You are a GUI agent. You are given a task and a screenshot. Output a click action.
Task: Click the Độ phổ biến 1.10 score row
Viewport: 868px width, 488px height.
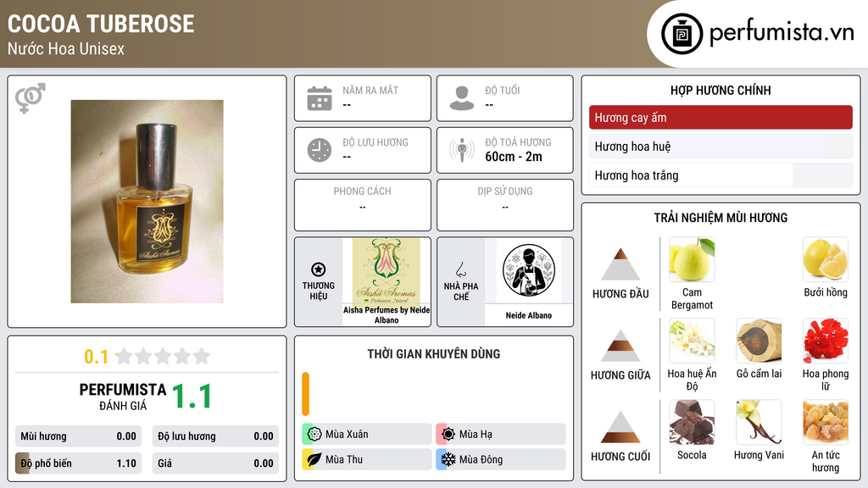(78, 463)
